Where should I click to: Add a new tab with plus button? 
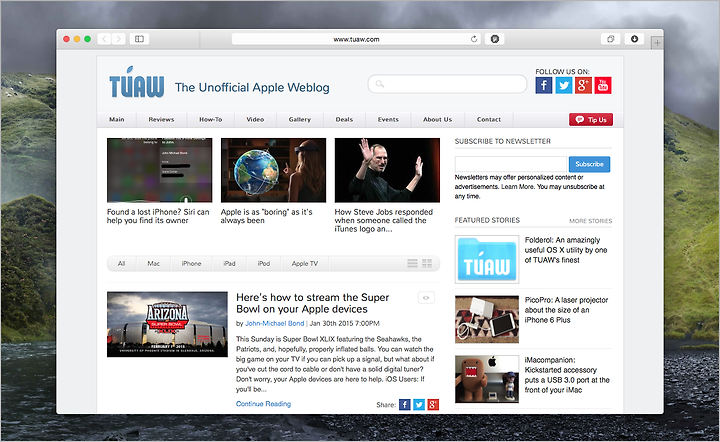tap(657, 43)
